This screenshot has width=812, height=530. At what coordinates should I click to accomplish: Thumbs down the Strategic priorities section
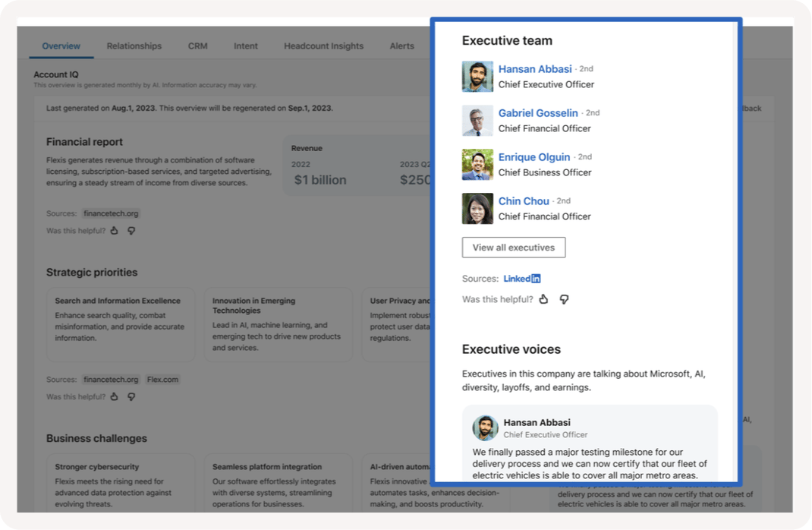coord(131,396)
